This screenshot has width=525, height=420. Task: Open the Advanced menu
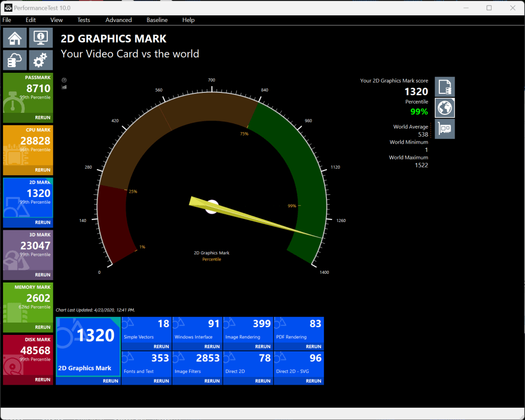pos(119,20)
